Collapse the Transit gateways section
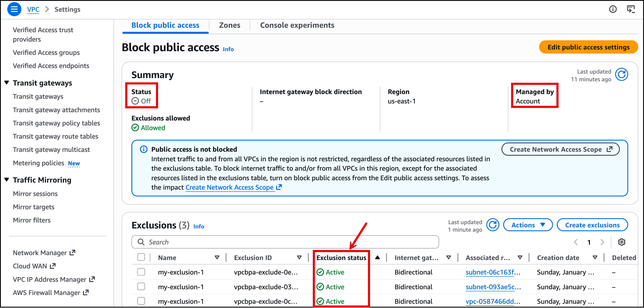The width and height of the screenshot is (644, 308). click(x=7, y=83)
